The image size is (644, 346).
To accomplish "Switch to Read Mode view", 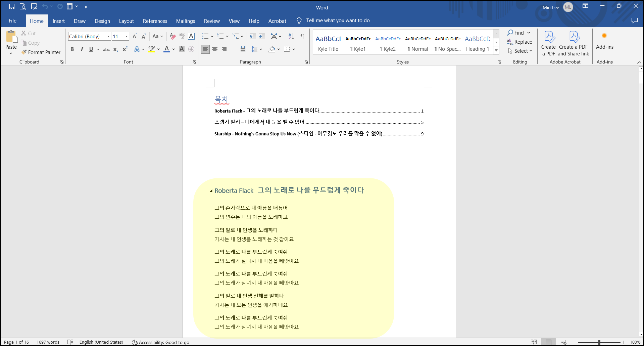I will [534, 342].
